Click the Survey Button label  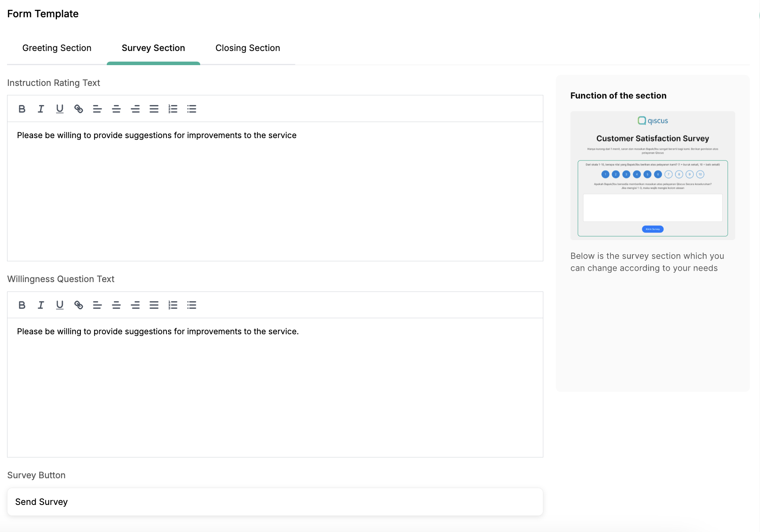pos(37,475)
